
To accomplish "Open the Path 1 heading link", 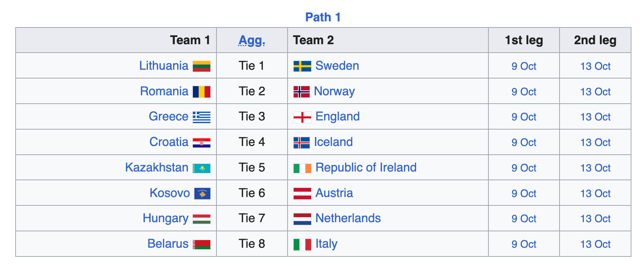I will [323, 17].
